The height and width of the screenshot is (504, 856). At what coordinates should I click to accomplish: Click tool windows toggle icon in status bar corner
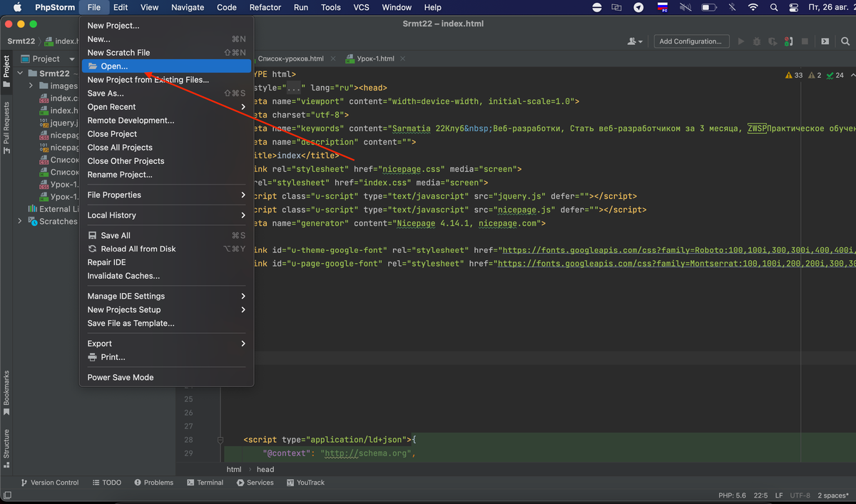(7, 495)
